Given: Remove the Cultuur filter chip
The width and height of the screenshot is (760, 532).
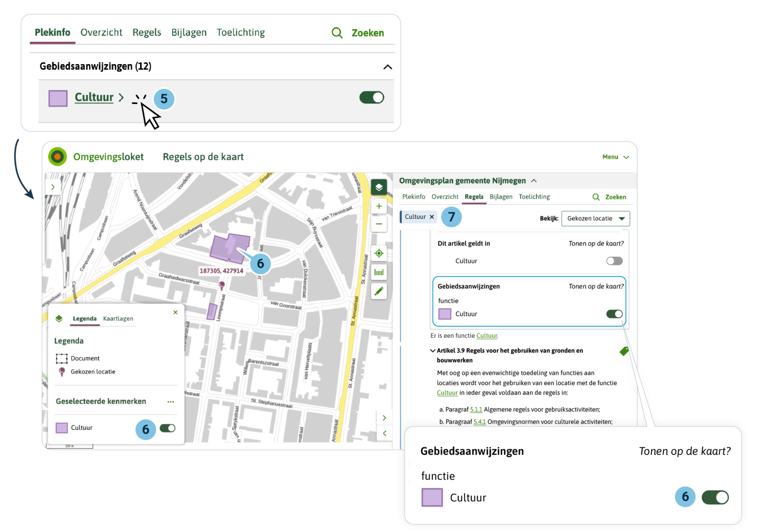Looking at the screenshot, I should coord(432,217).
